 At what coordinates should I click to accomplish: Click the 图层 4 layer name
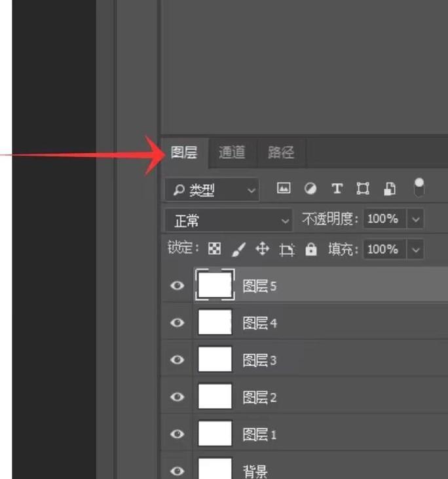259,323
